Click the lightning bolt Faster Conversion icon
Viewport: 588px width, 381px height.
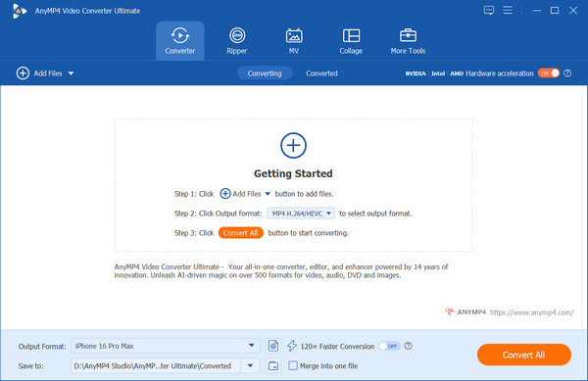[292, 346]
